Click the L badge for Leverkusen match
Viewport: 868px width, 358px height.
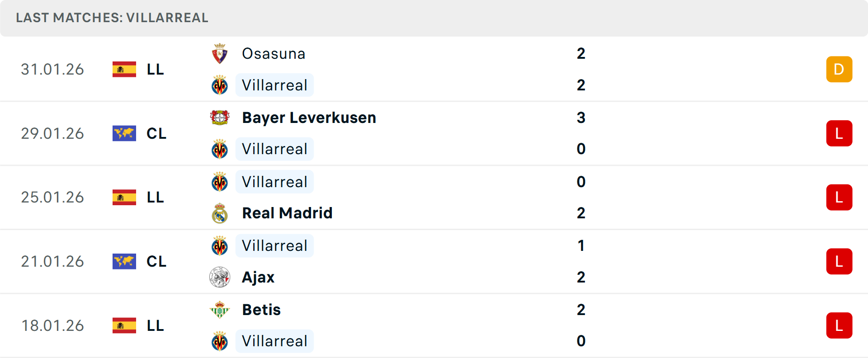[x=839, y=133]
